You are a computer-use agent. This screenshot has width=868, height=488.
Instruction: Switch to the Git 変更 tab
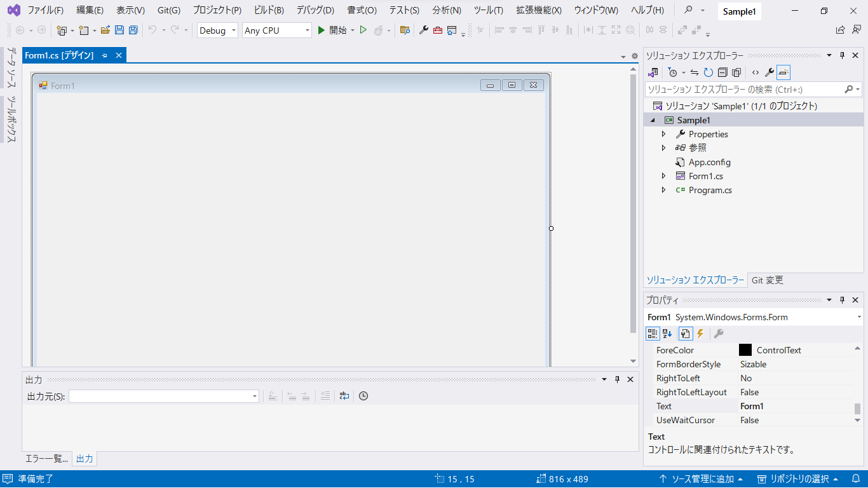pyautogui.click(x=767, y=280)
